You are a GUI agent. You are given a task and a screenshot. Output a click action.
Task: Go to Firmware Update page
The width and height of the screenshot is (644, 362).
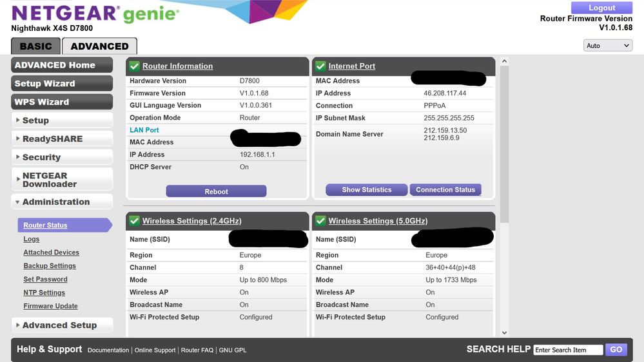pyautogui.click(x=50, y=306)
